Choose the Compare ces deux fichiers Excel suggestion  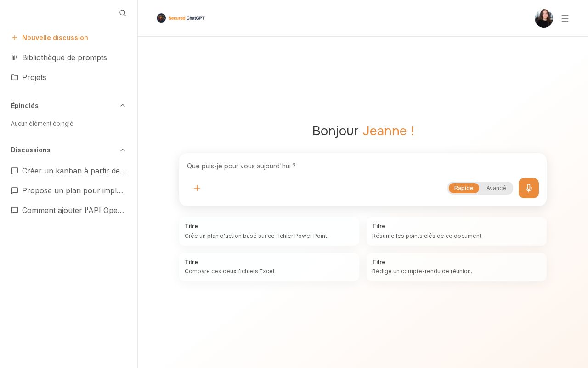(269, 267)
